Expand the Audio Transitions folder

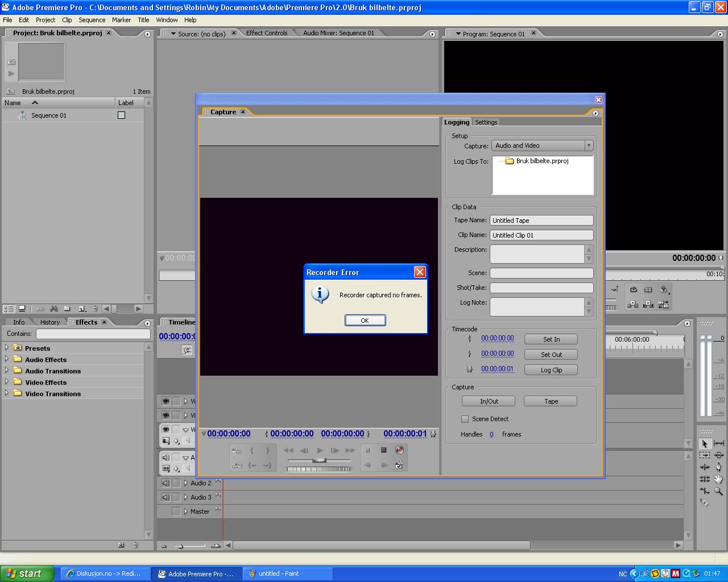(x=7, y=371)
